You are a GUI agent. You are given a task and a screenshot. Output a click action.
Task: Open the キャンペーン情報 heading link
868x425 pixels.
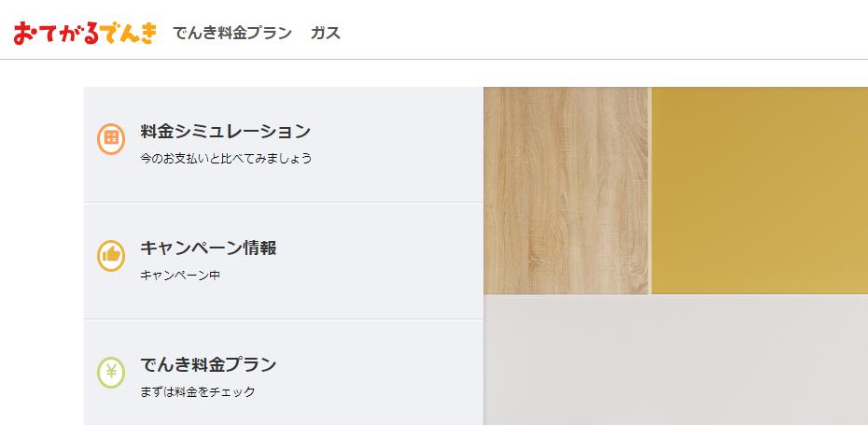coord(208,248)
